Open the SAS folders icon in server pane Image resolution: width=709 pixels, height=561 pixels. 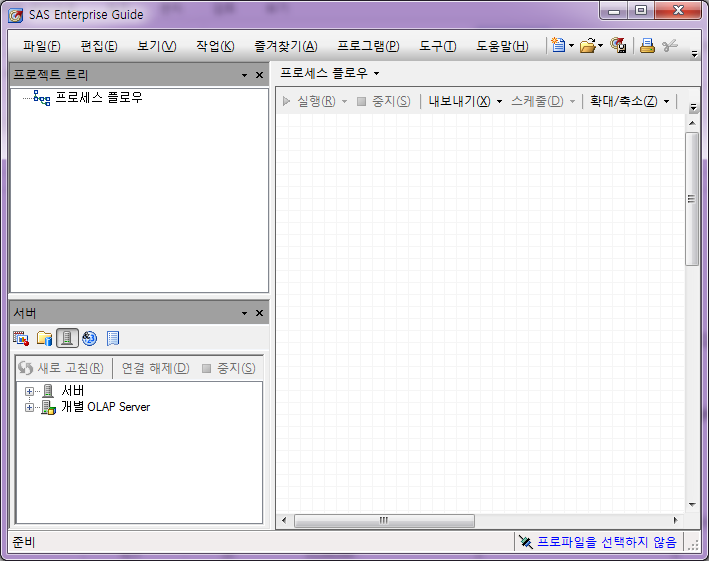44,338
